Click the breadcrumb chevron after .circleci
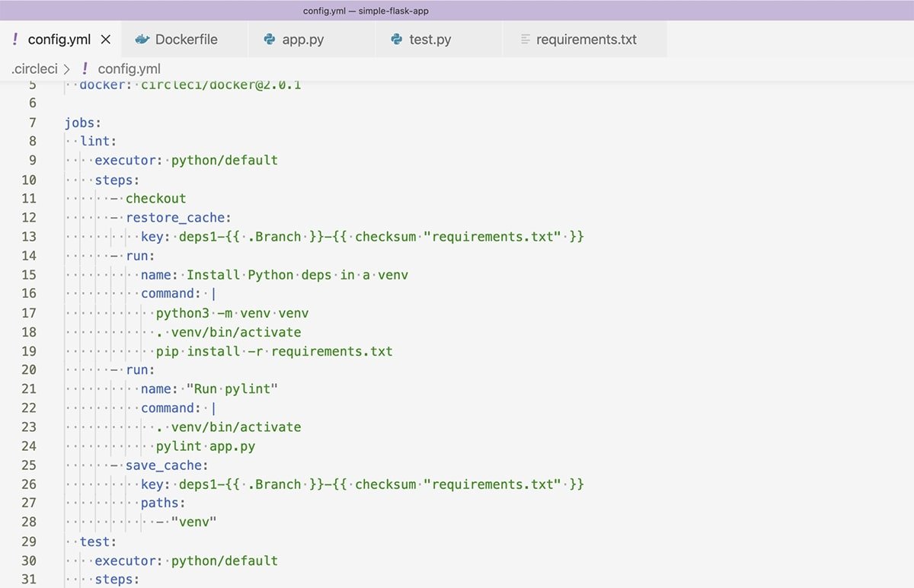The height and width of the screenshot is (588, 914). tap(68, 69)
